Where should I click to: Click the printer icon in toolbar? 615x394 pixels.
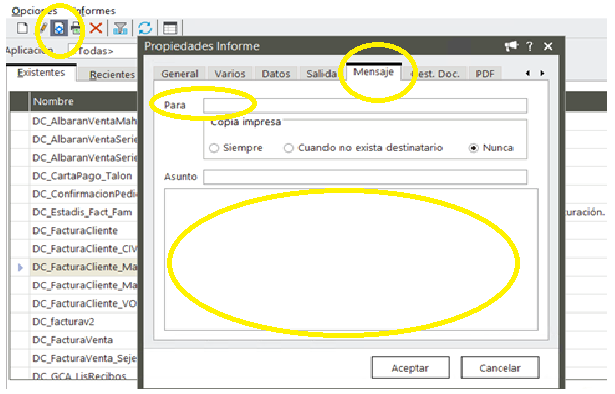coord(76,28)
